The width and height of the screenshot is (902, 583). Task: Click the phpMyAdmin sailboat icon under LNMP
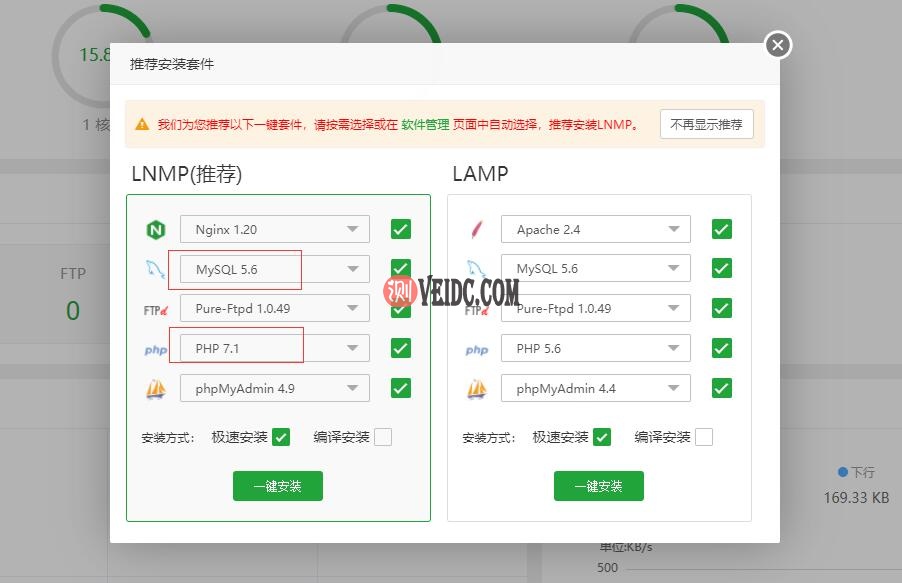[x=155, y=389]
